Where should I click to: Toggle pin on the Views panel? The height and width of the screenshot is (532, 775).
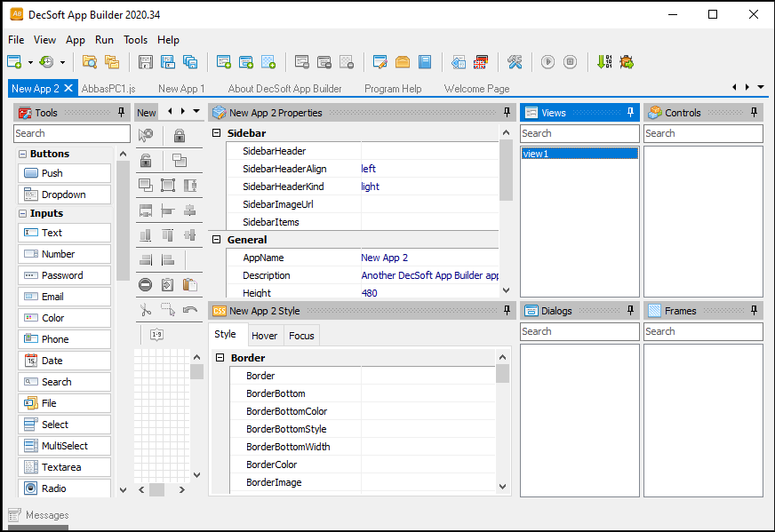coord(630,112)
